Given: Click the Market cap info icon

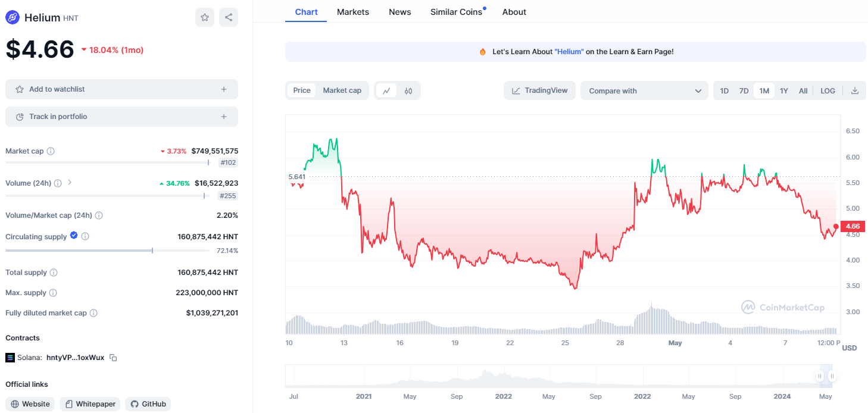Looking at the screenshot, I should [x=51, y=151].
